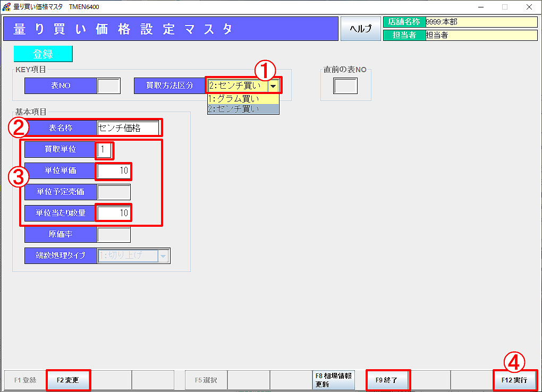Click the 単位当たり数量 input field
This screenshot has height=392, width=542.
click(114, 213)
